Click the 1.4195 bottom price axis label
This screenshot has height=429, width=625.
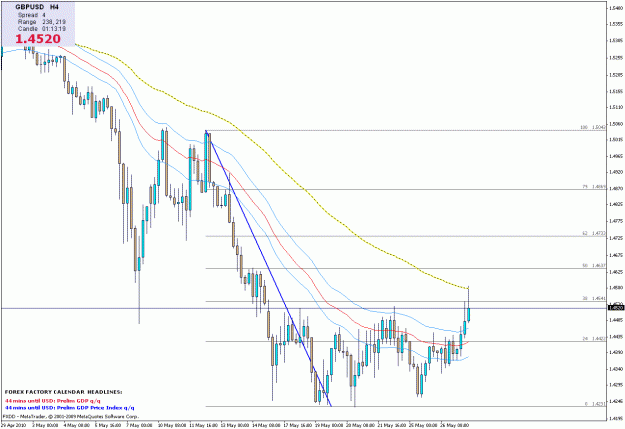[616, 419]
